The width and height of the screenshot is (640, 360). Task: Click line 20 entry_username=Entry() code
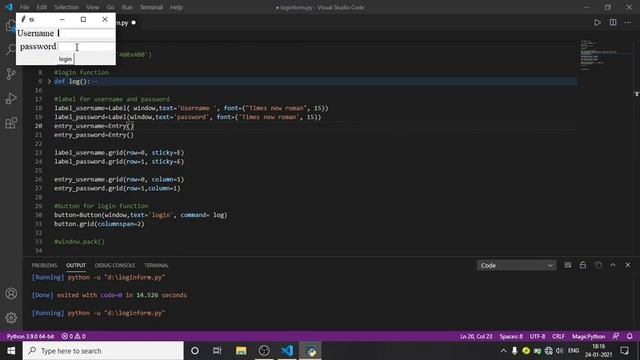[94, 126]
